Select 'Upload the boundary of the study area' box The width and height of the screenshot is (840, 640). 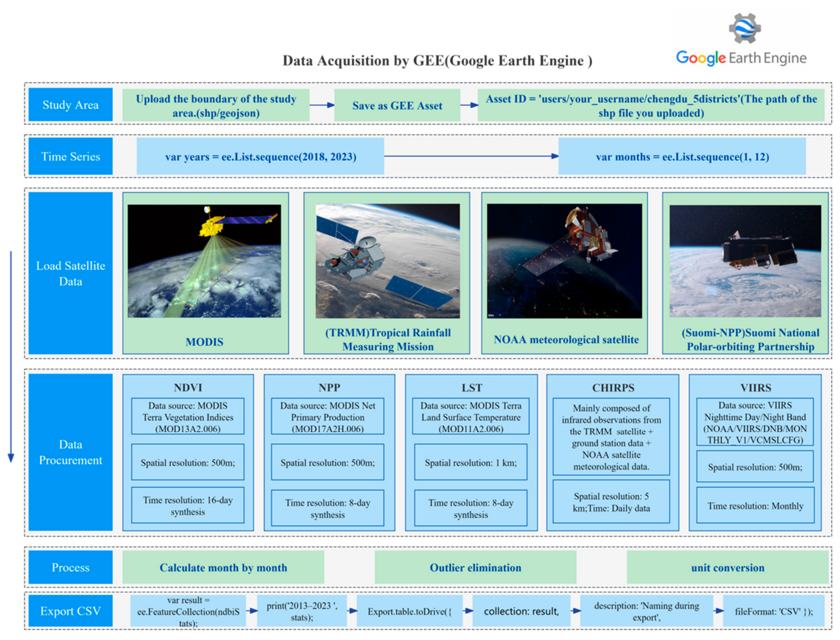(x=216, y=105)
